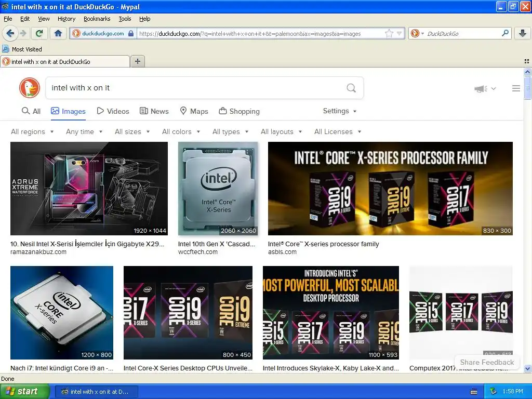Bookmark this page with the star icon
Viewport: 532px width, 399px height.
tap(389, 33)
